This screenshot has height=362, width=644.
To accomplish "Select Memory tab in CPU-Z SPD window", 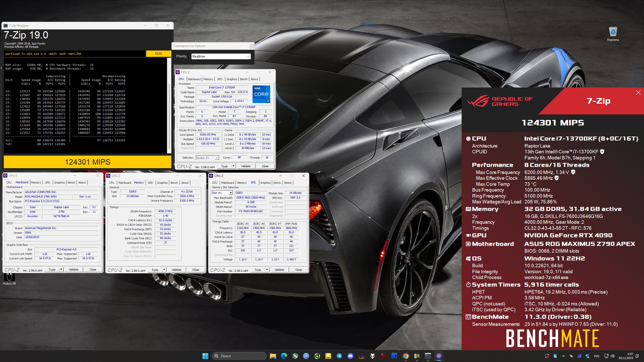I will 242,183.
